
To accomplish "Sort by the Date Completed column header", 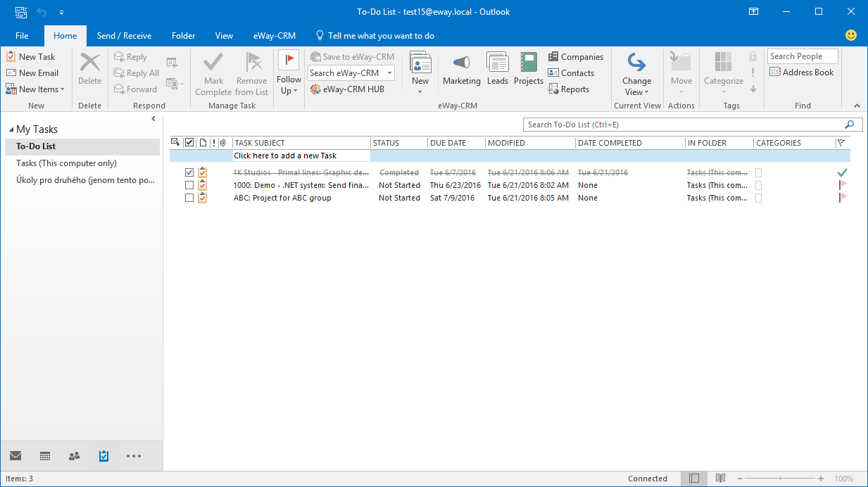I will [x=630, y=143].
